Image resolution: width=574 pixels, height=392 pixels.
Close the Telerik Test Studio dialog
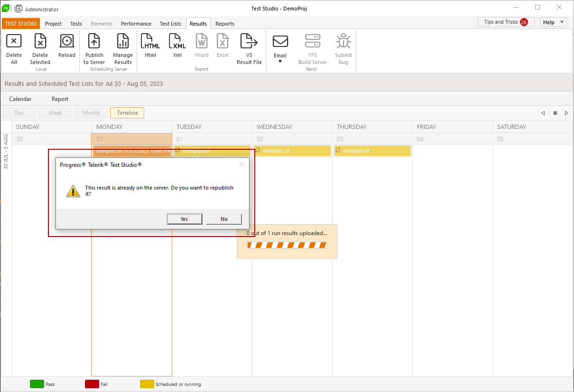(x=242, y=164)
